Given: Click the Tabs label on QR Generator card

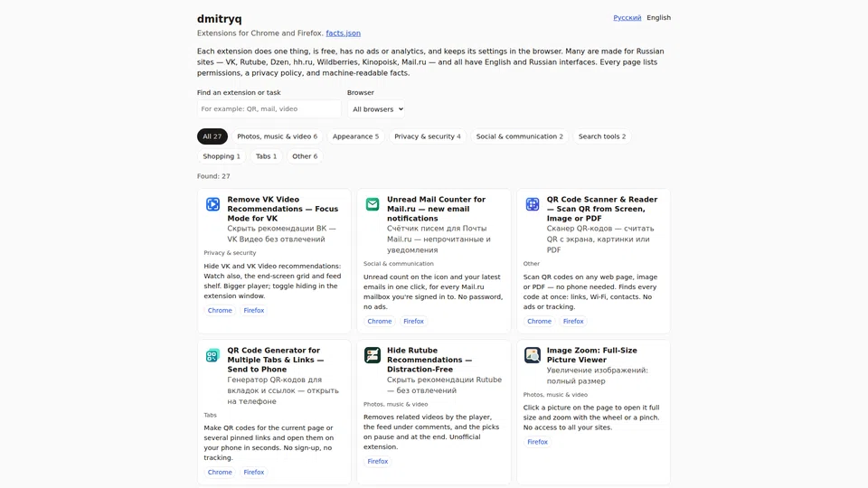Looking at the screenshot, I should [x=211, y=415].
